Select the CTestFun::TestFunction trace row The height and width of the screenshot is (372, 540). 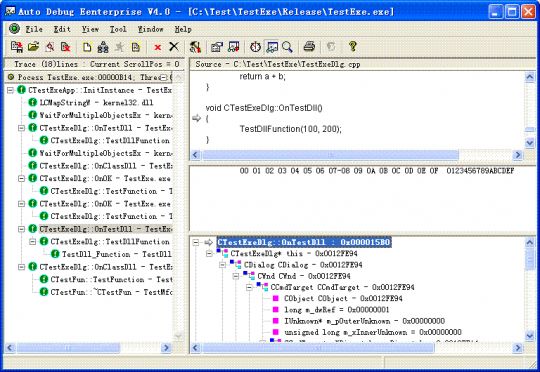pyautogui.click(x=111, y=279)
